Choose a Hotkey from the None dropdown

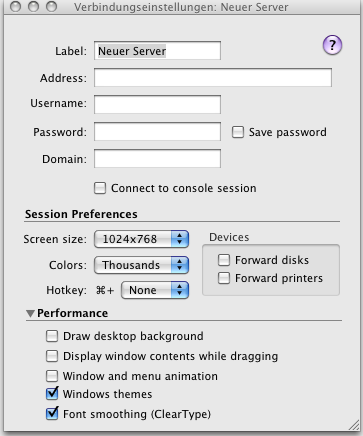click(x=155, y=290)
